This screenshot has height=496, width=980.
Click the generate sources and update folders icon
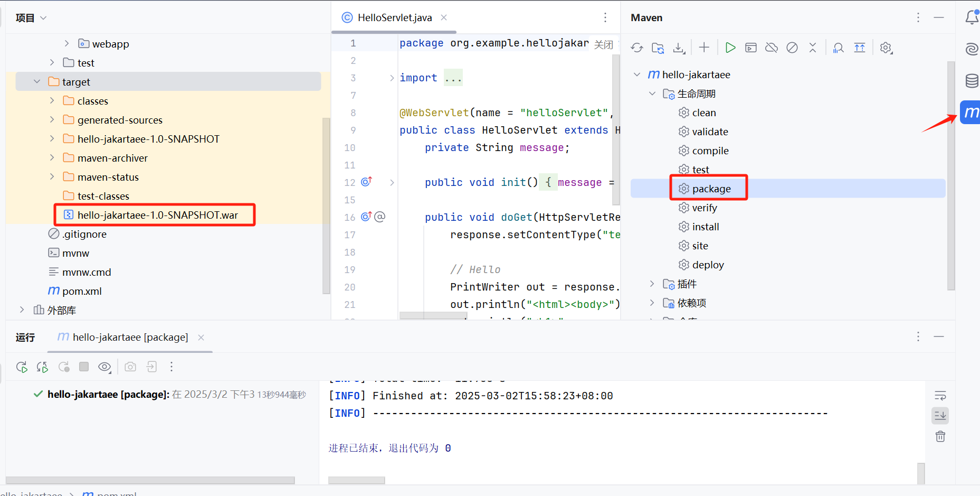pyautogui.click(x=658, y=48)
